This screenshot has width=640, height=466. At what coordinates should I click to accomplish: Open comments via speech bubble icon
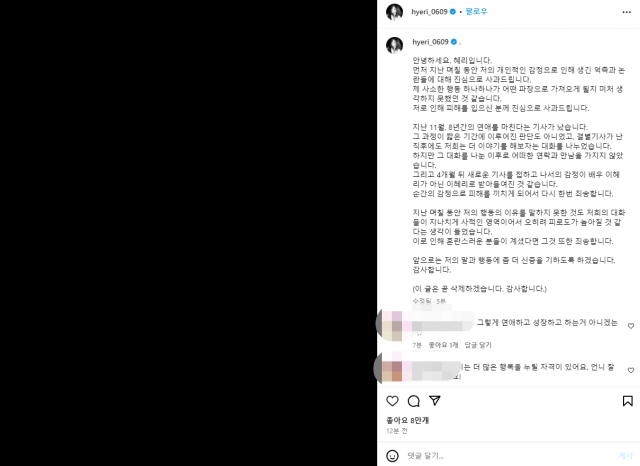[x=413, y=401]
